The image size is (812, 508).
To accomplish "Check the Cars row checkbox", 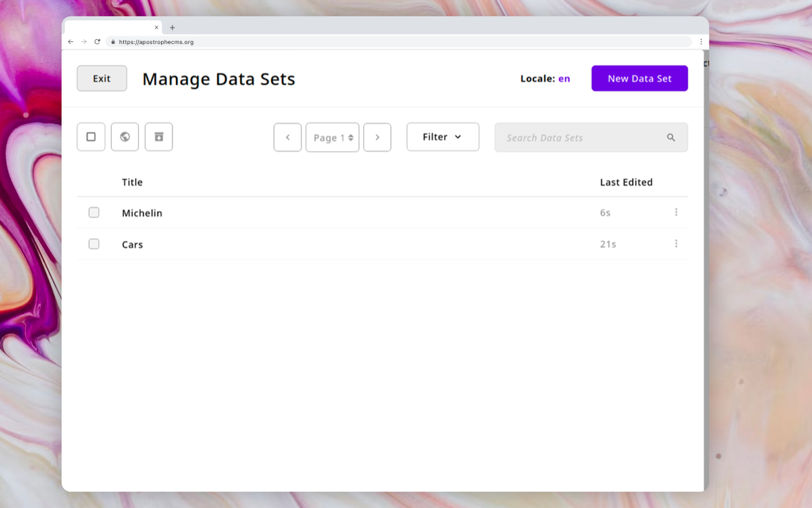I will point(94,244).
